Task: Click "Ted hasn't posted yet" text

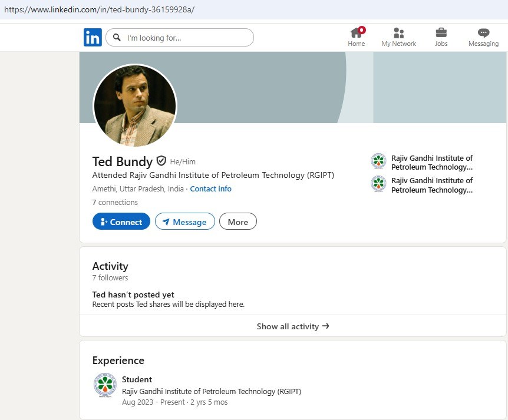Action: [x=133, y=295]
